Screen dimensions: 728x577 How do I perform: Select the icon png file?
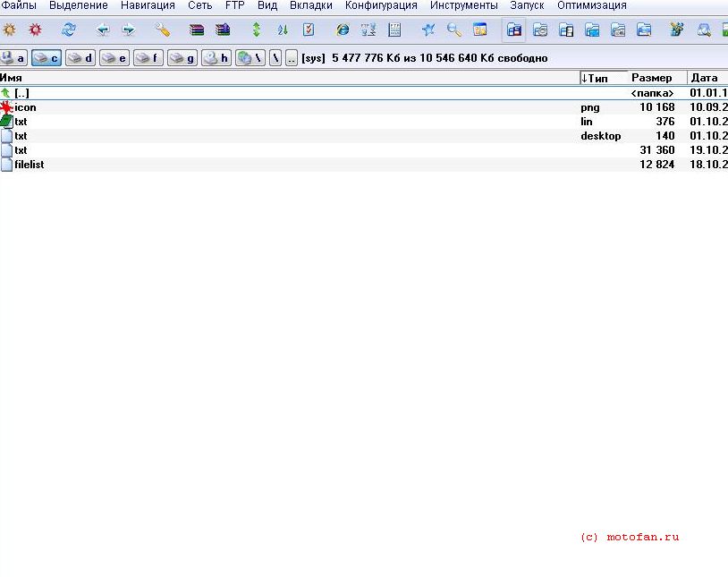(x=364, y=107)
